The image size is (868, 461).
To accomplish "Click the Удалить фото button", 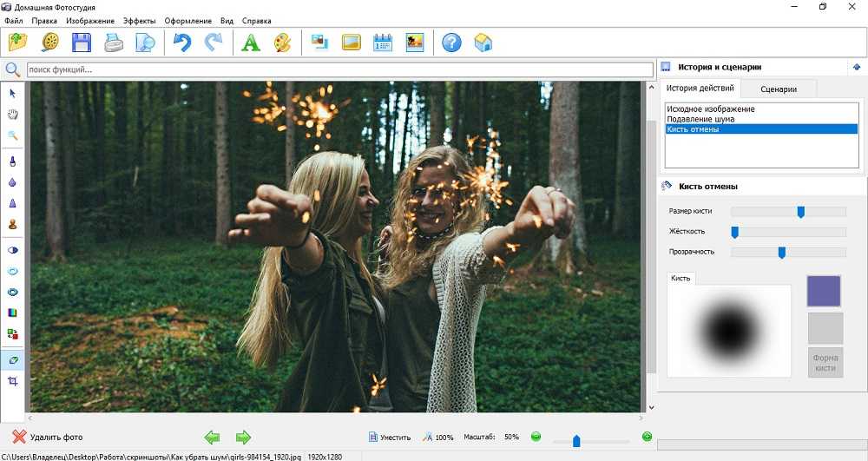I will click(48, 437).
